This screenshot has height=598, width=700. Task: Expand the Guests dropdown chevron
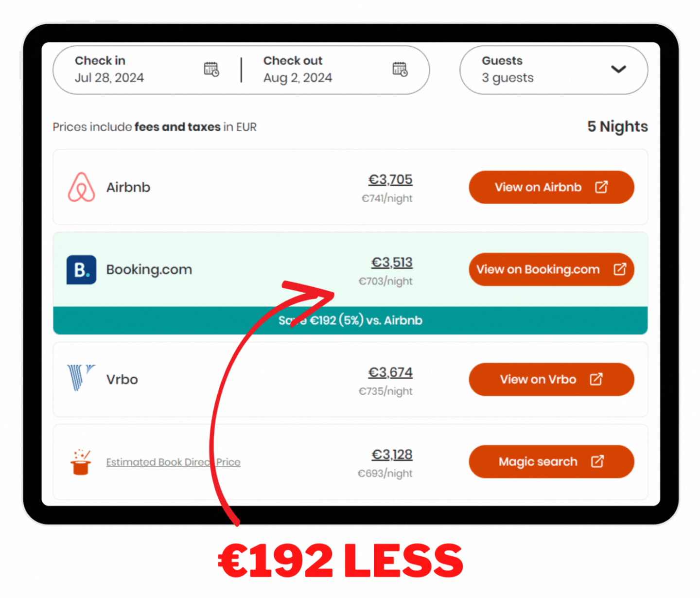point(618,70)
